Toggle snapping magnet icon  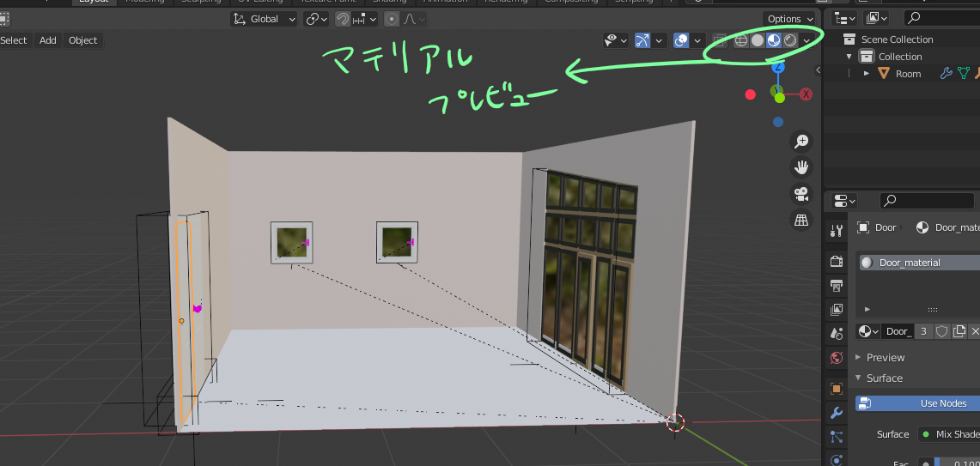pyautogui.click(x=343, y=19)
